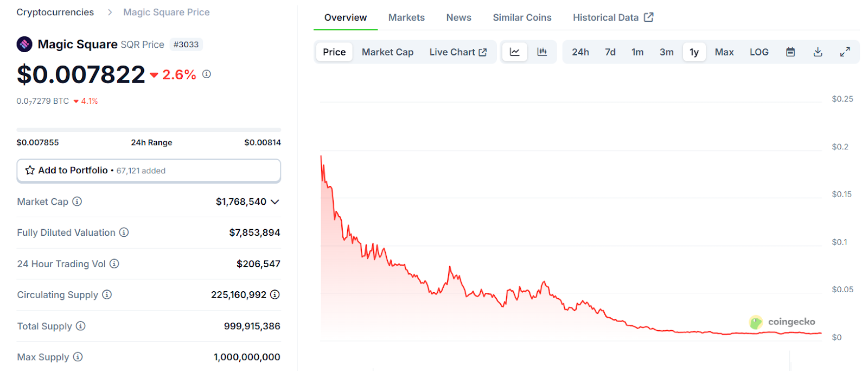
Task: Click the $0.00814 range high value
Action: coord(263,142)
